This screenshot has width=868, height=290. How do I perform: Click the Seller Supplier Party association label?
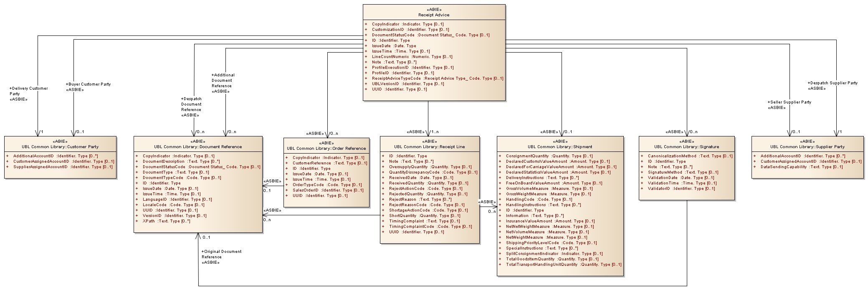pos(789,105)
